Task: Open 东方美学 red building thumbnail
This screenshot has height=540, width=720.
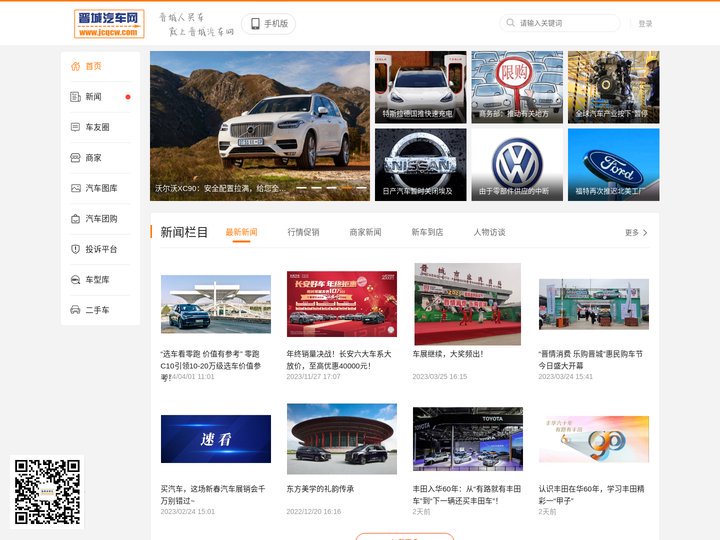Action: coord(342,439)
